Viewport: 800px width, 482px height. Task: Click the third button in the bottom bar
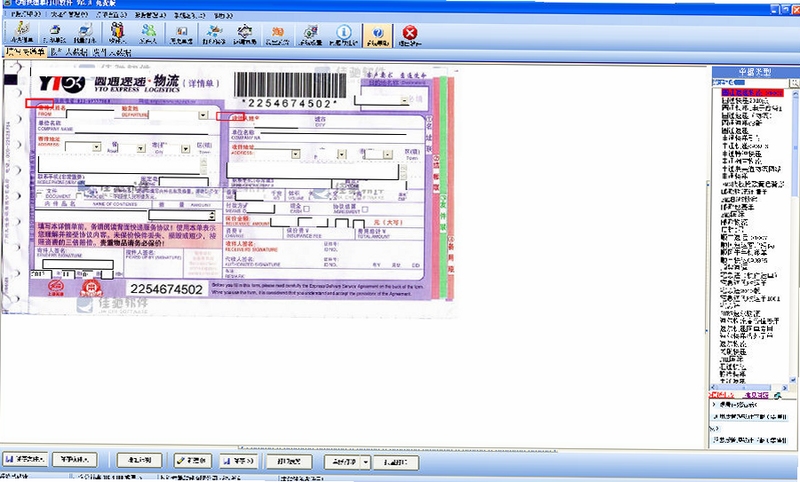[139, 460]
